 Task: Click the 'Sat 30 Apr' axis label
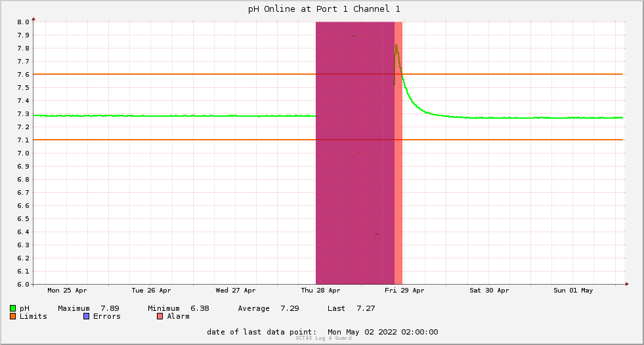489,291
